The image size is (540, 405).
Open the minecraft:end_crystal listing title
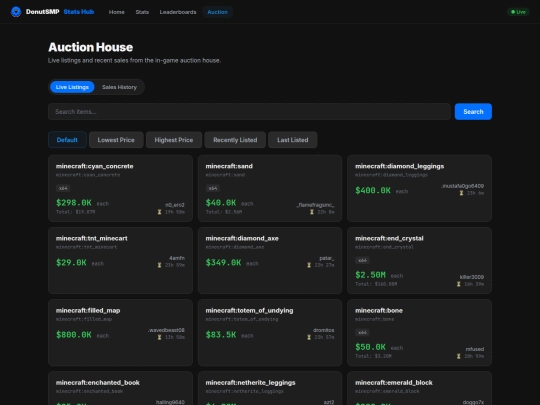(389, 238)
